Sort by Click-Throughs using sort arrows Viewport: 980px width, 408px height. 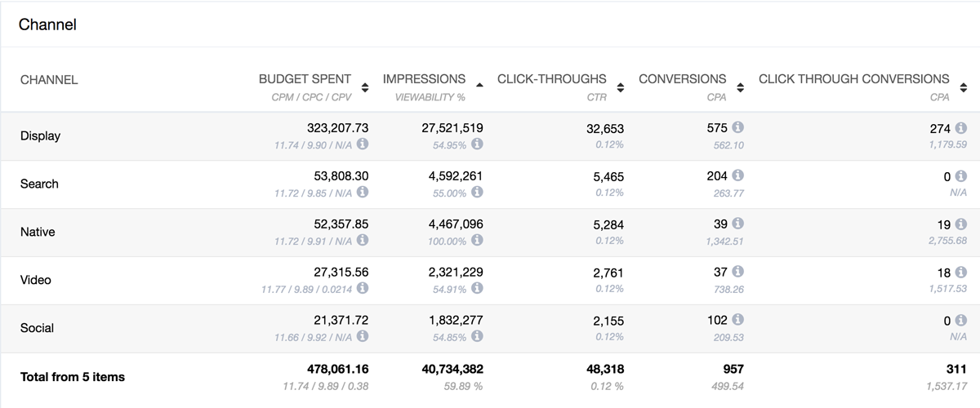pos(620,87)
